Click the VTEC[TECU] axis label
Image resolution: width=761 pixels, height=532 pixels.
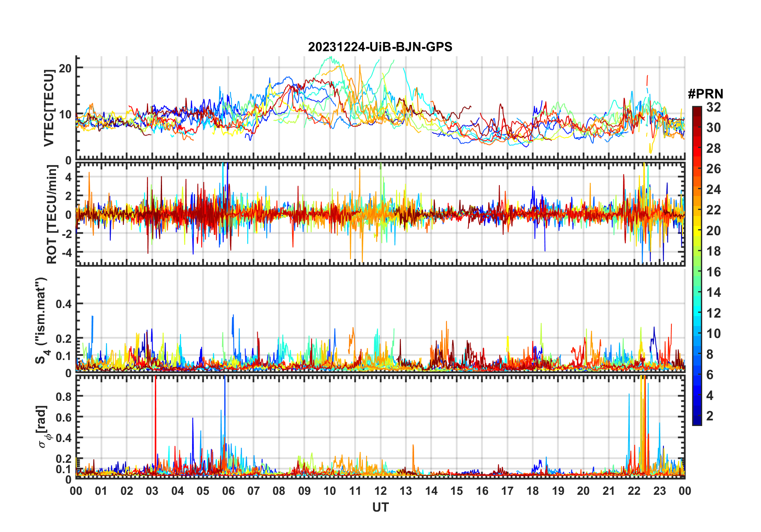[49, 108]
